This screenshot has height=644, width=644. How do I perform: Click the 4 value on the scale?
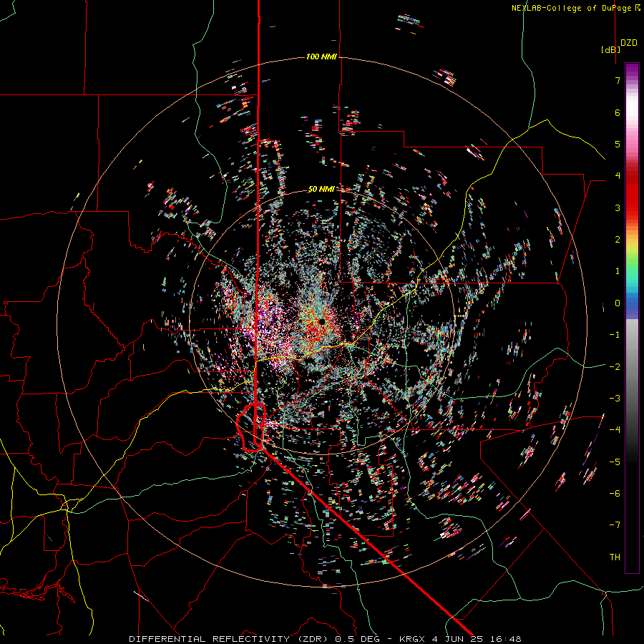618,176
